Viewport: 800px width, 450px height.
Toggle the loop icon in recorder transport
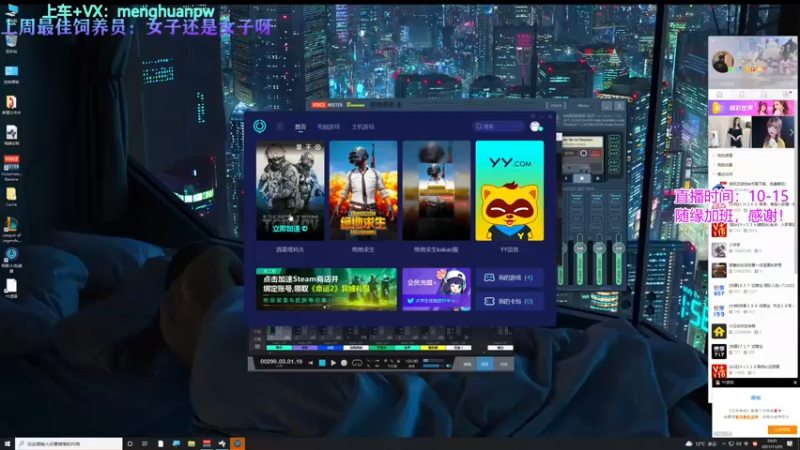coord(357,363)
